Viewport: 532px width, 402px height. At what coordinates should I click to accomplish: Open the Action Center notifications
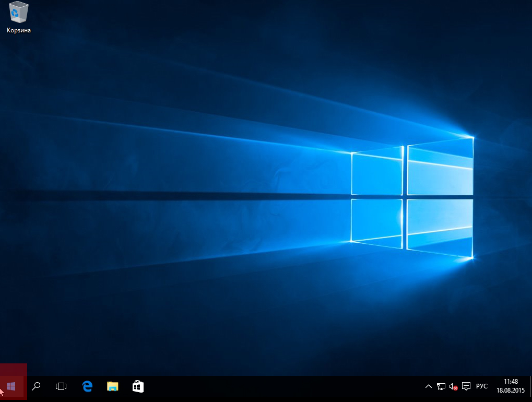[x=466, y=386]
